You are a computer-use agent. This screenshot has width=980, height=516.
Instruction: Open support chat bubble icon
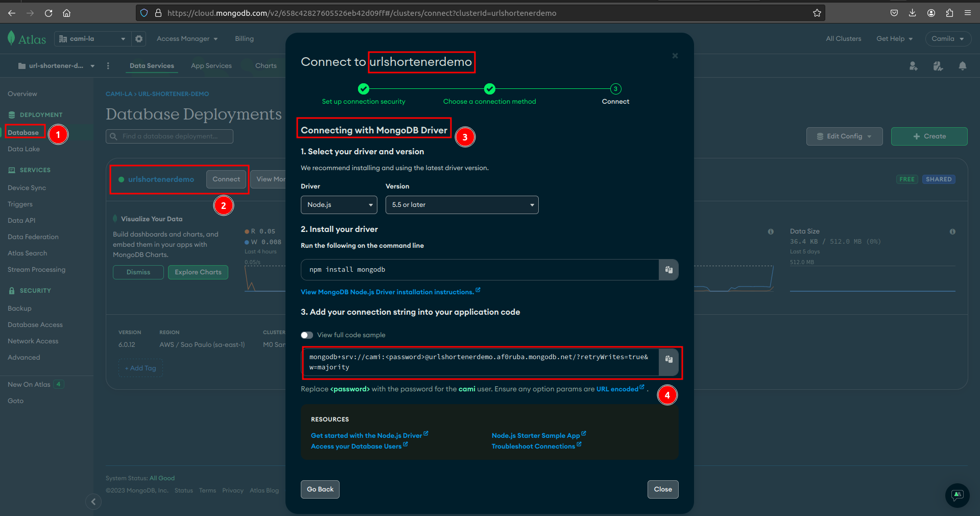(x=957, y=495)
